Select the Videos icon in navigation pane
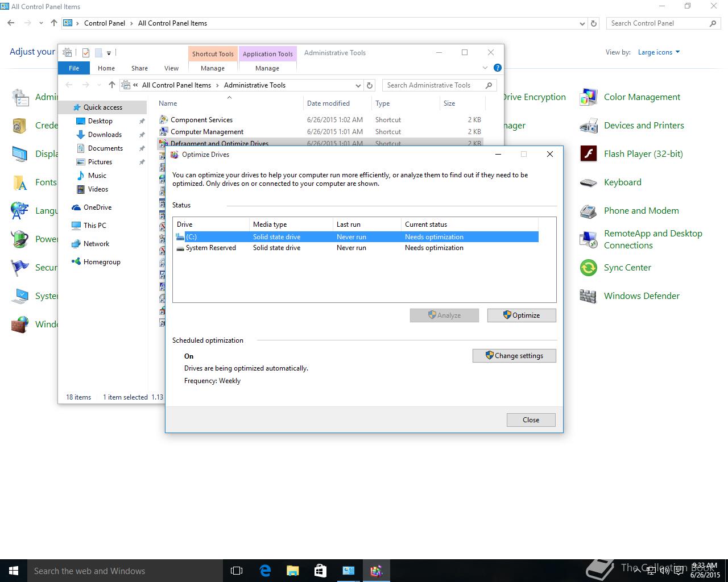Screen dimensions: 728x582 (x=80, y=189)
